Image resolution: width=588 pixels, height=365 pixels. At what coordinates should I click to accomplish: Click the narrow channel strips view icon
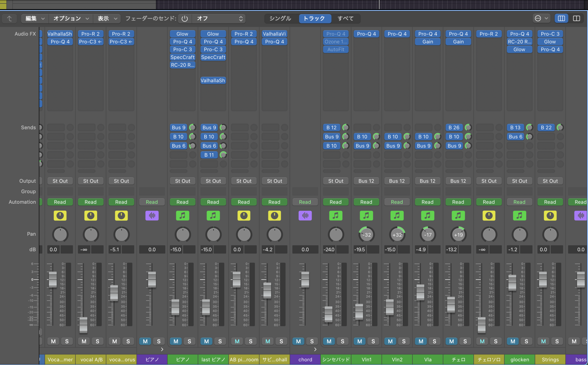pyautogui.click(x=561, y=18)
